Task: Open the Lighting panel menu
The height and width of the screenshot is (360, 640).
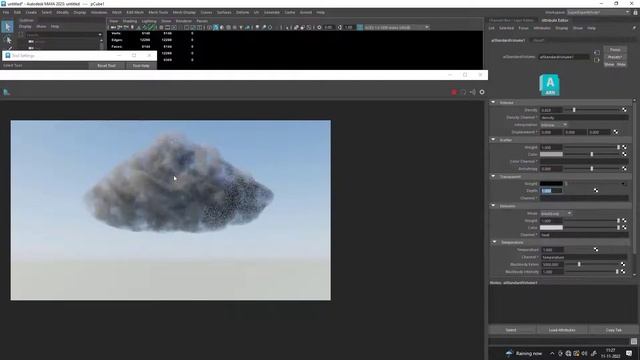Action: [149, 21]
